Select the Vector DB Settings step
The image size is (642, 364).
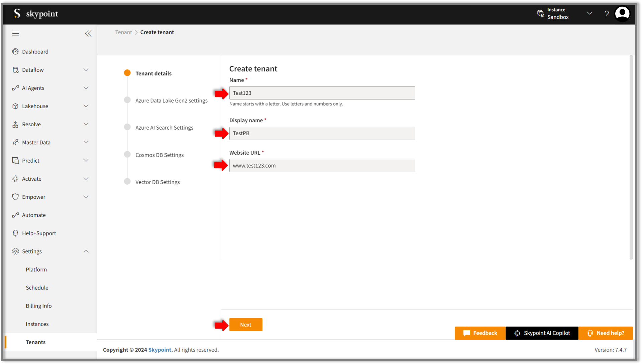pos(157,182)
